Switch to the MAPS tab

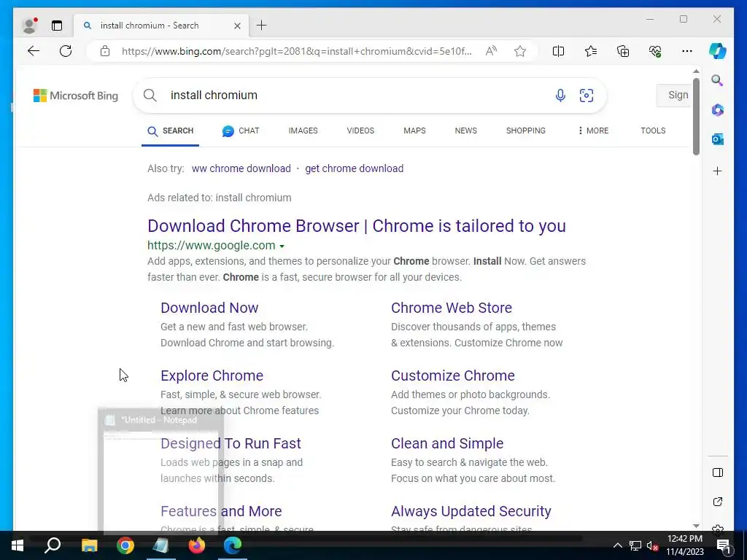(x=414, y=131)
